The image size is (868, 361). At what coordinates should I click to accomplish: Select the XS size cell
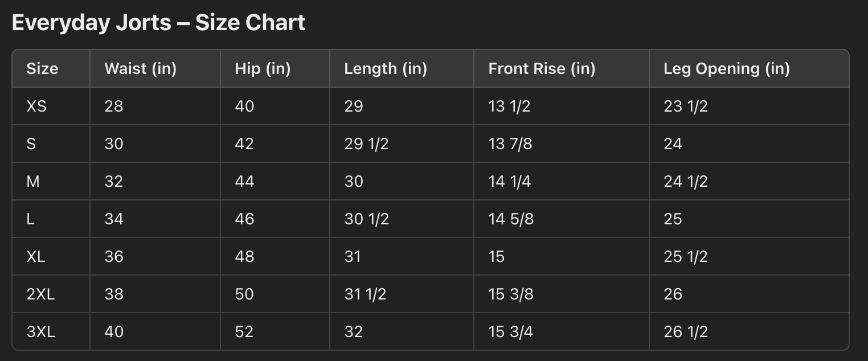36,106
